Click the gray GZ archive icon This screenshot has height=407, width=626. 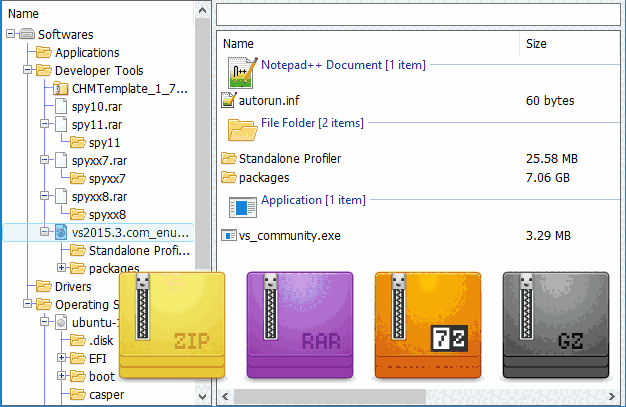click(x=556, y=325)
